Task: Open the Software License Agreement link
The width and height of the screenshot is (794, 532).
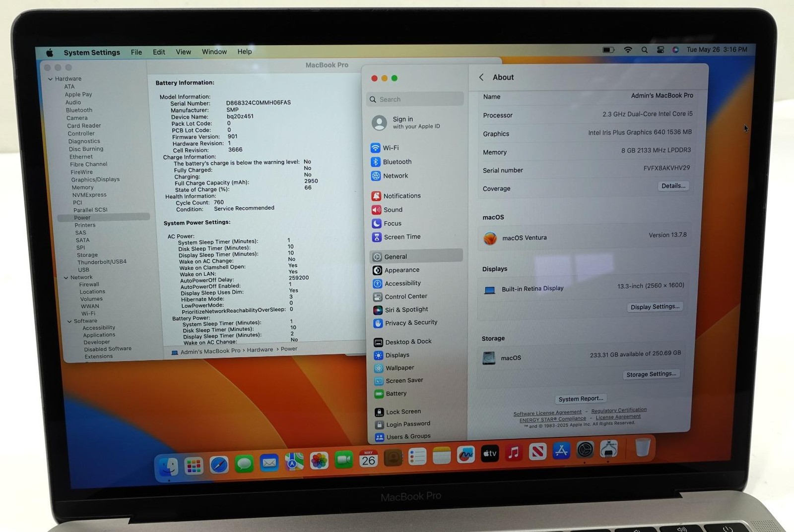Action: pos(547,413)
